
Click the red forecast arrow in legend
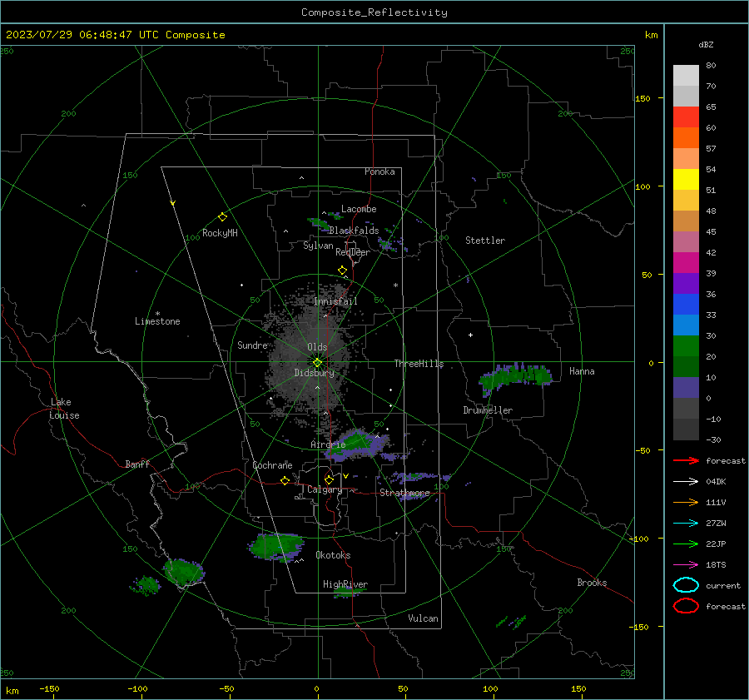click(686, 460)
